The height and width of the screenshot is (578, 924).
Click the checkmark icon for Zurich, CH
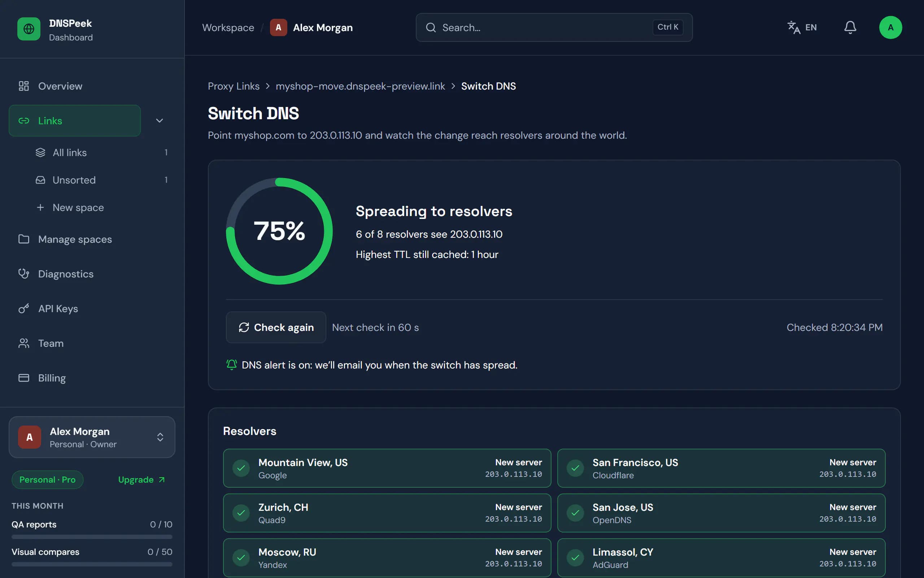click(x=241, y=513)
